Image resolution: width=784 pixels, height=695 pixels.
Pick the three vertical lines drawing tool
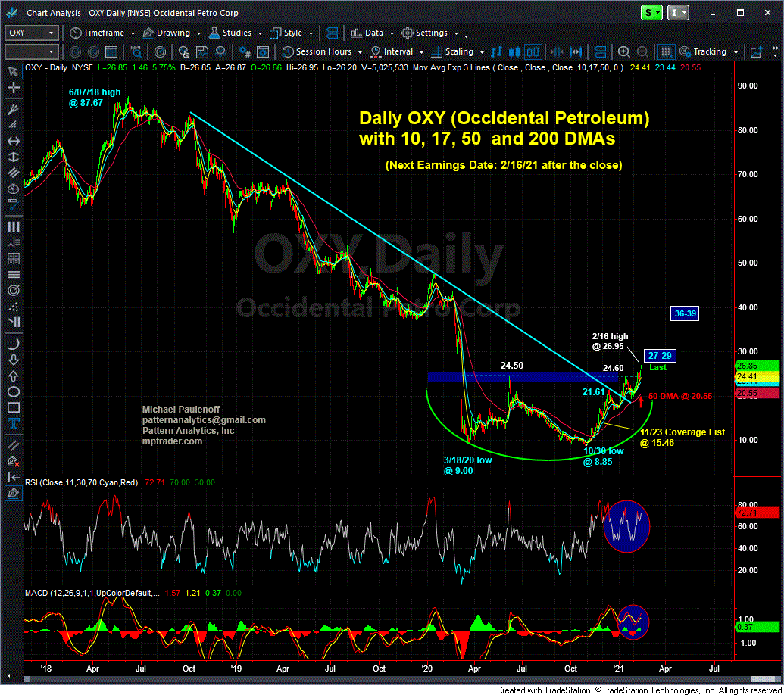[13, 226]
